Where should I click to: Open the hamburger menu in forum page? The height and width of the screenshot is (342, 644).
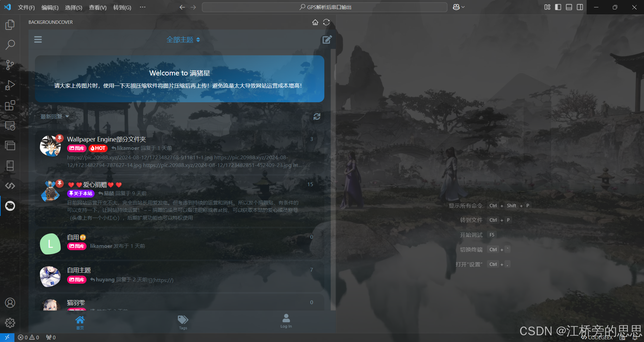click(x=38, y=40)
